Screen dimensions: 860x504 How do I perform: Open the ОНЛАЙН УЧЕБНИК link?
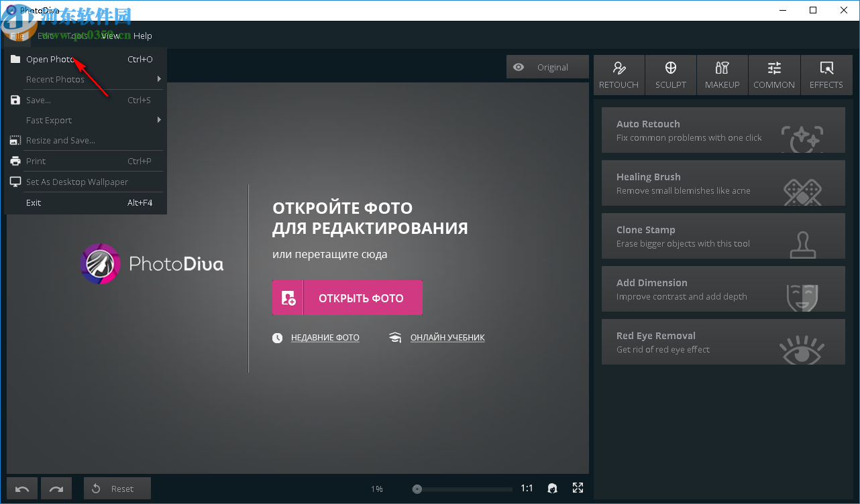(x=447, y=338)
